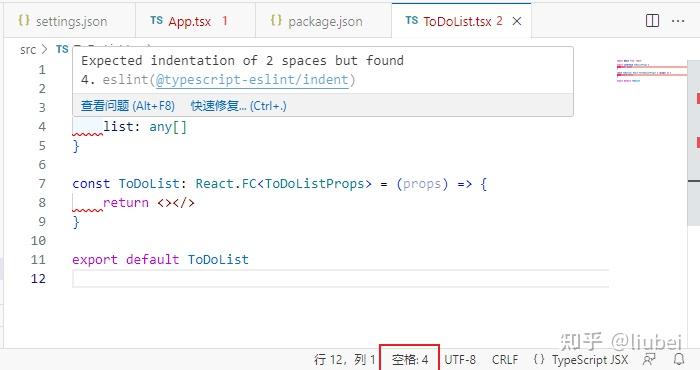
Task: Click the braces icon on settings.json tab
Action: (x=24, y=21)
